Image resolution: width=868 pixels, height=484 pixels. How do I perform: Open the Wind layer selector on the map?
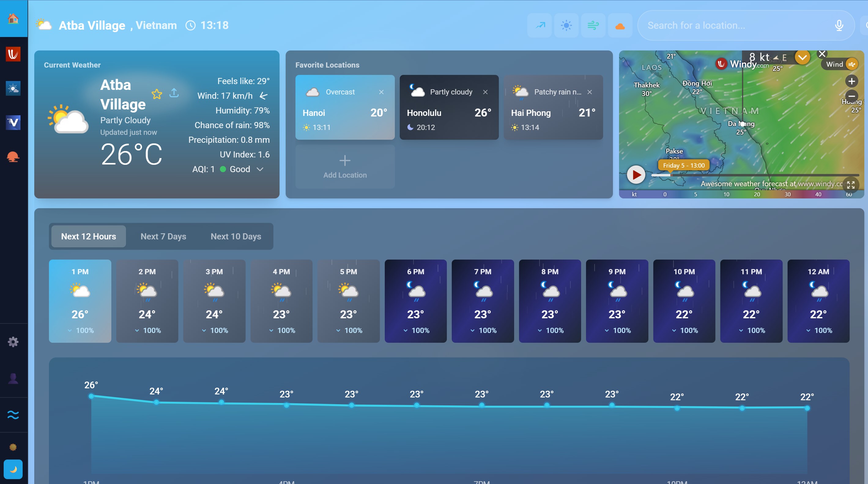[x=840, y=64]
